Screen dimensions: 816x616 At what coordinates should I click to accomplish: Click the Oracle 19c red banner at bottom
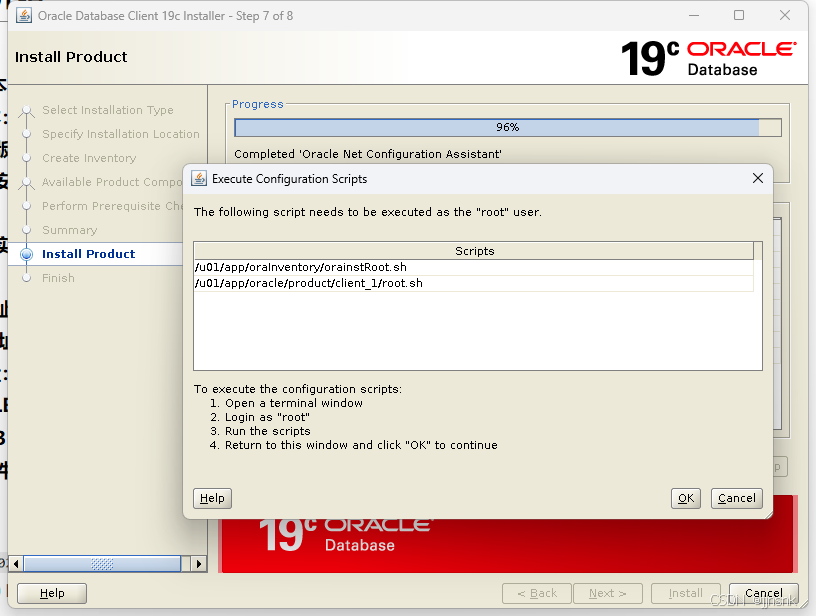[507, 545]
